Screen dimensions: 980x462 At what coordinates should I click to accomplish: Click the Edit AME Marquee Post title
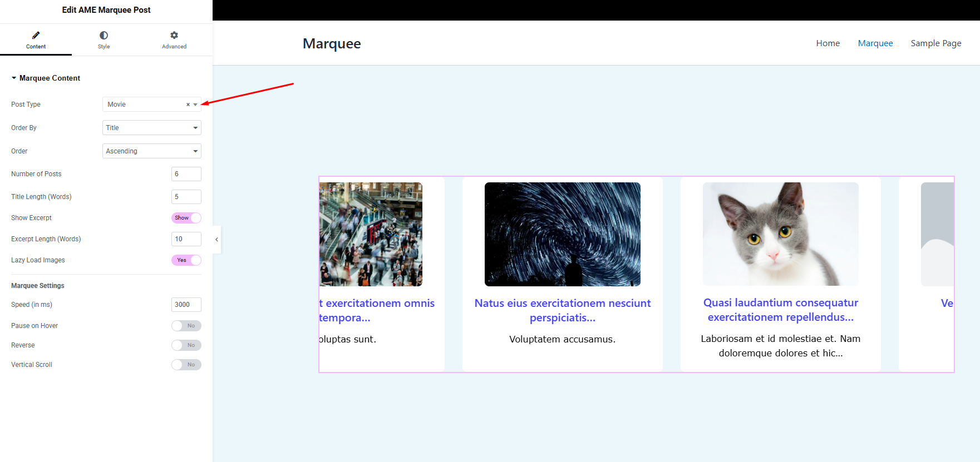[106, 10]
